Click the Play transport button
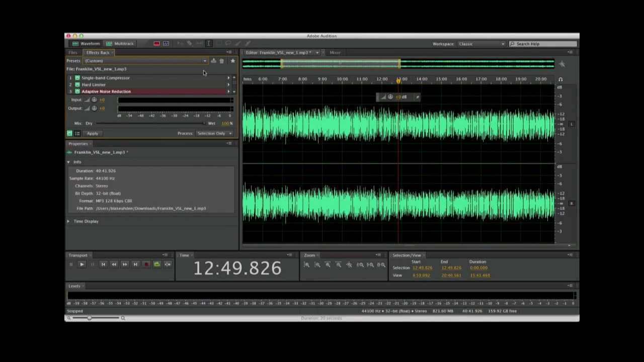The width and height of the screenshot is (644, 362). tap(82, 264)
